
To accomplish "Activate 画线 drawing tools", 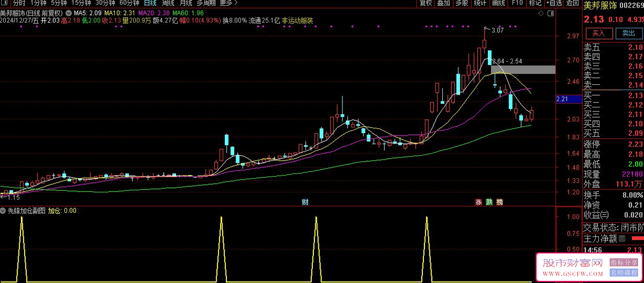I will (x=499, y=3).
